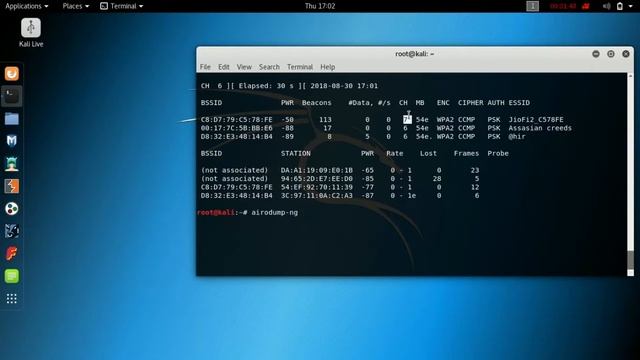The width and height of the screenshot is (640, 360).
Task: Launch Maltego three-dot circle dock icon
Action: [11, 209]
